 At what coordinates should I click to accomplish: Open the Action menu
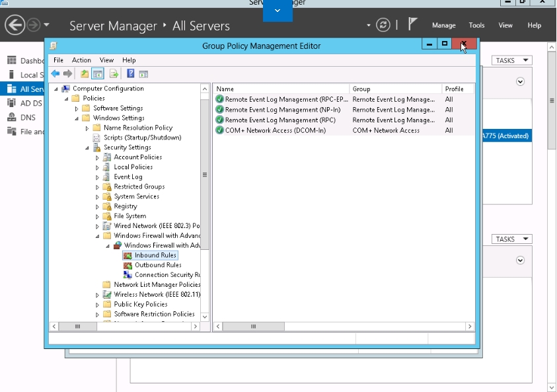pyautogui.click(x=81, y=60)
